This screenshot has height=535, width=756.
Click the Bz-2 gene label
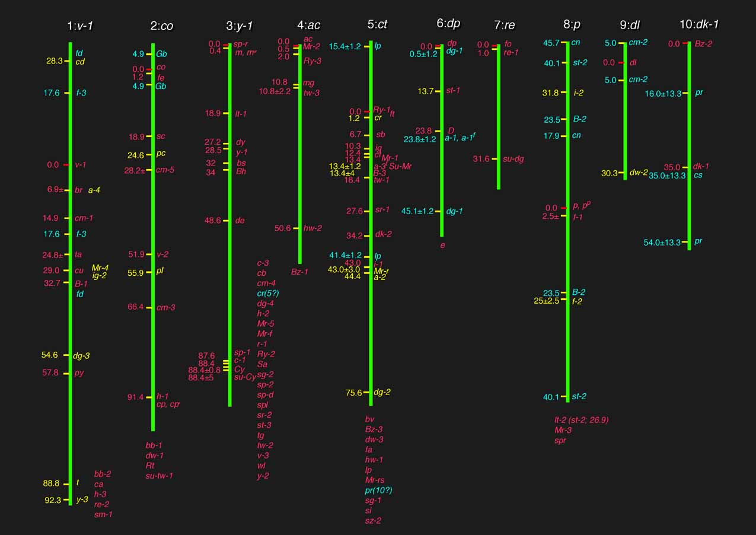point(703,44)
